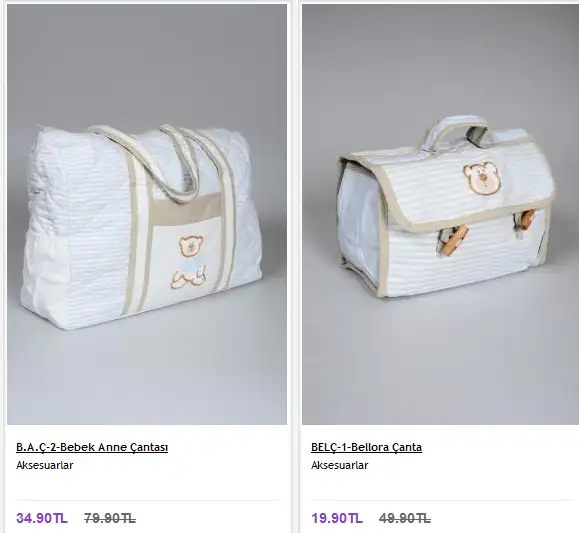Click the full-body teddy bear embroidery on tote bag
This screenshot has width=579, height=533.
pyautogui.click(x=189, y=262)
